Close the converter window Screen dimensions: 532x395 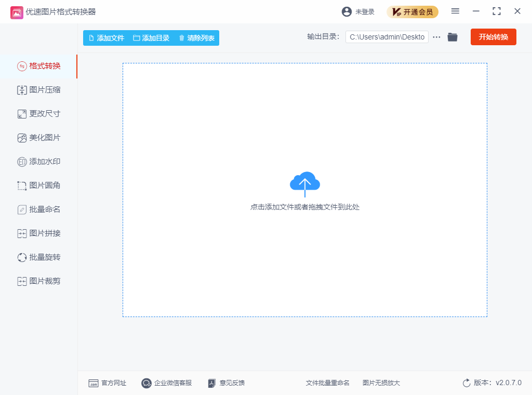tap(517, 11)
